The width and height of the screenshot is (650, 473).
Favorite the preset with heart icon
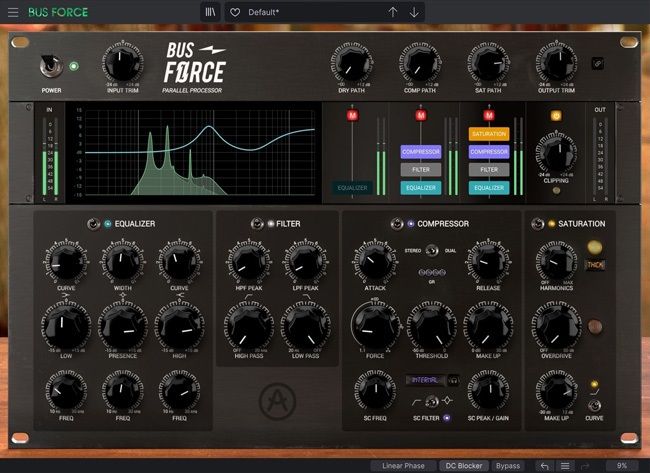tap(235, 12)
